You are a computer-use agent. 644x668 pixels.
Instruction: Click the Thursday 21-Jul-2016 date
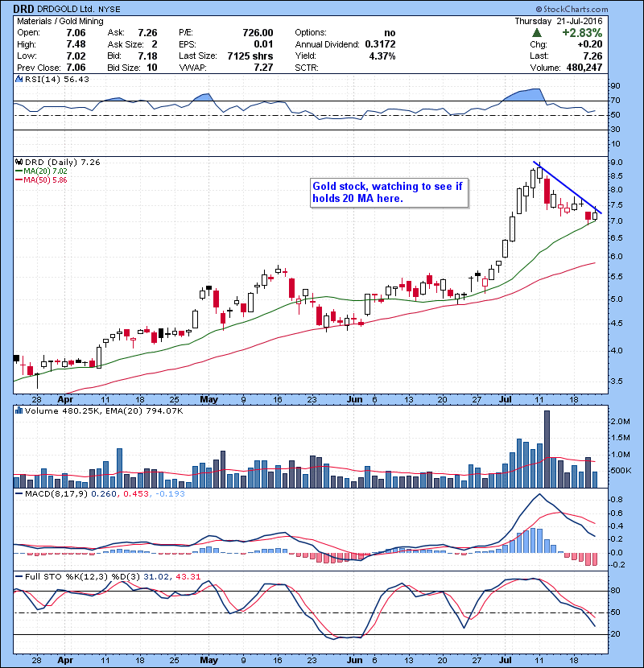[x=559, y=21]
